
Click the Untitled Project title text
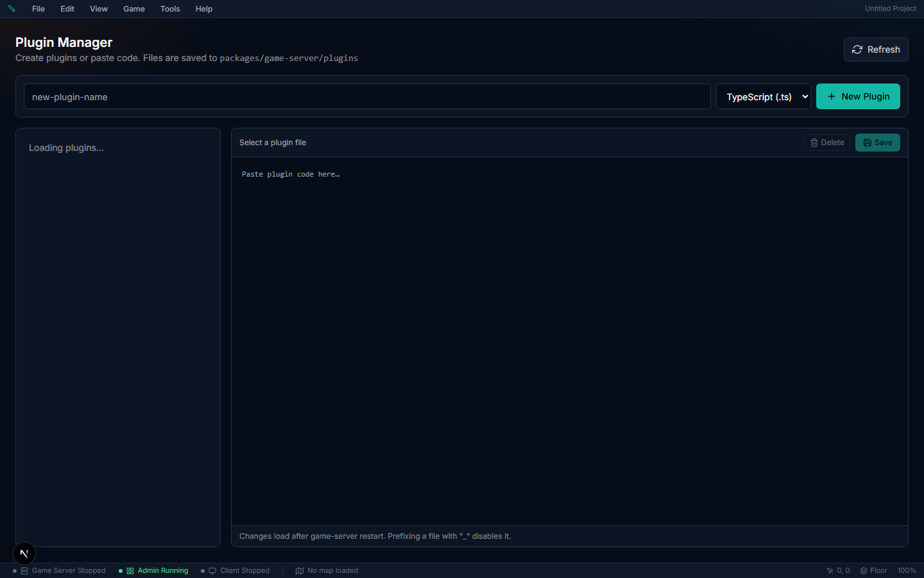[891, 8]
